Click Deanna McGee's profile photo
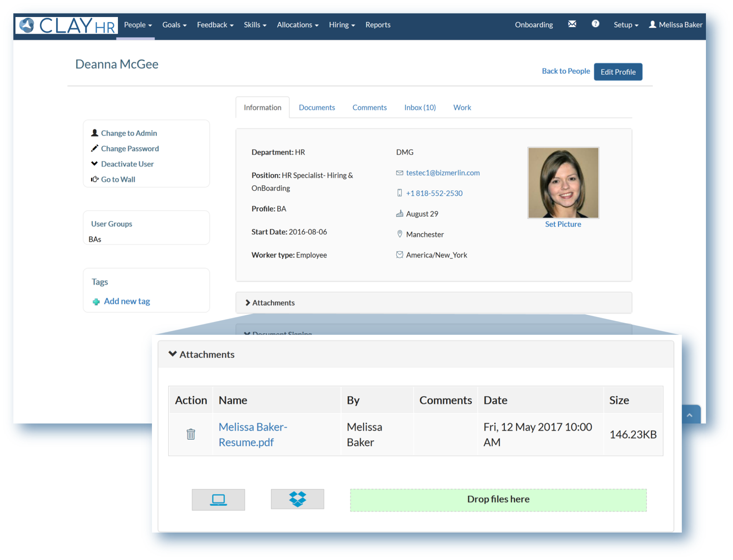 (563, 183)
